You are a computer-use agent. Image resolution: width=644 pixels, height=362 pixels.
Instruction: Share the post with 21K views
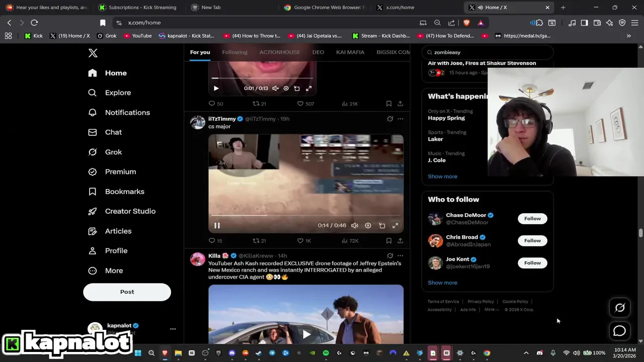coord(400,104)
